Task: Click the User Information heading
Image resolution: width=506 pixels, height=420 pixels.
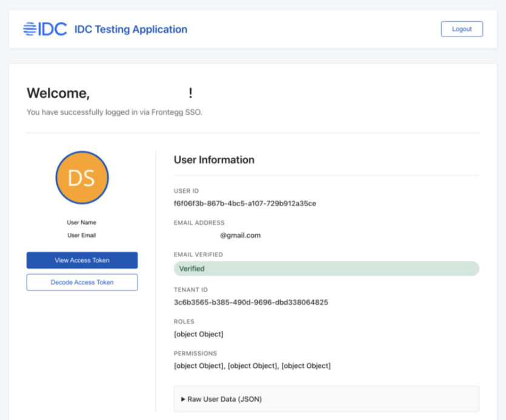Action: (214, 160)
